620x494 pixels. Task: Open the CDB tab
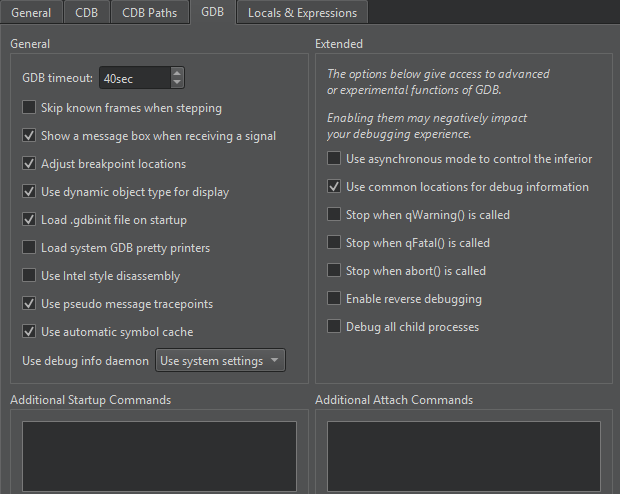(87, 12)
